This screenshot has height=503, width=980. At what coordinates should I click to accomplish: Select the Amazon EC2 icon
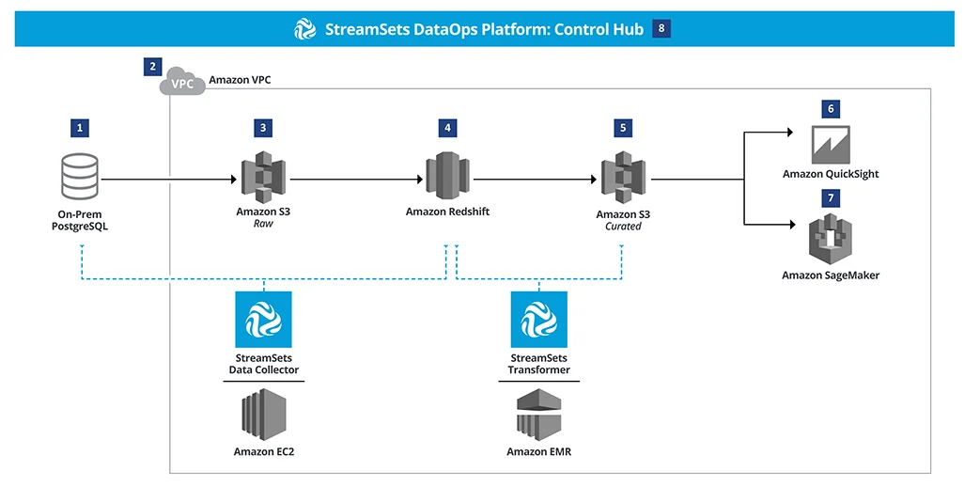[264, 415]
